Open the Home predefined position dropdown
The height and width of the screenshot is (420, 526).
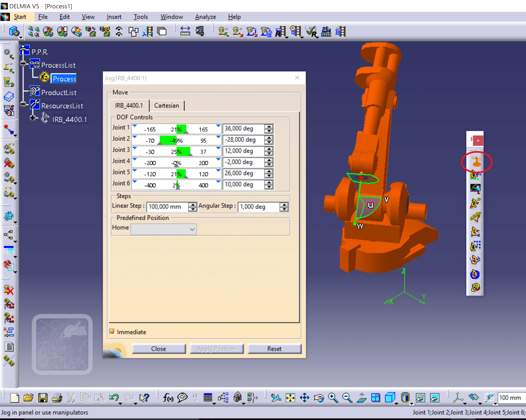click(x=163, y=229)
